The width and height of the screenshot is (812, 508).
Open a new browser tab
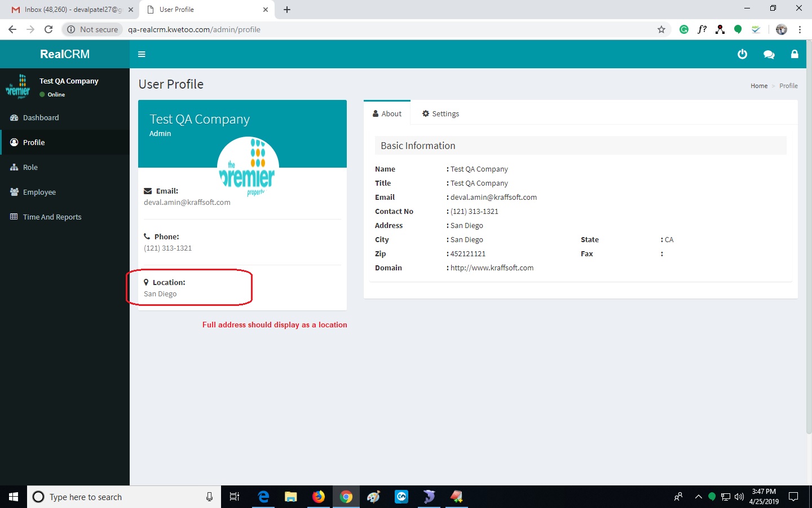[x=287, y=10]
